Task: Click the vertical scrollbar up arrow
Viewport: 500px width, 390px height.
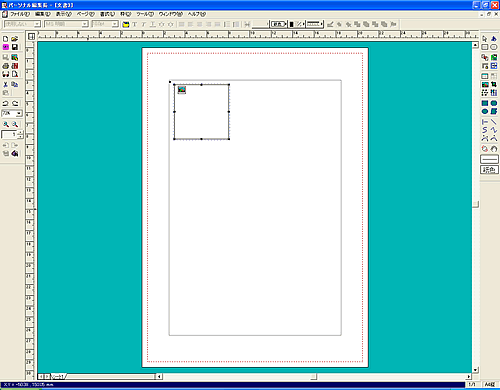Action: [x=475, y=45]
